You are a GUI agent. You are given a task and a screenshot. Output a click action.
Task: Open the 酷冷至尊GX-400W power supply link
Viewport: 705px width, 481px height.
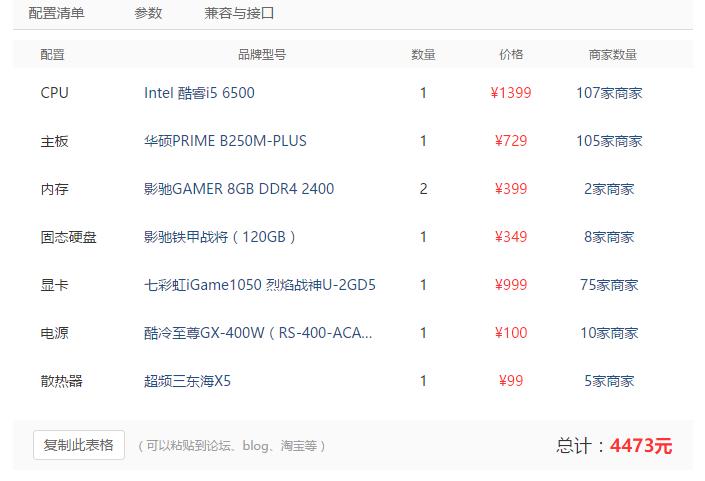click(x=258, y=333)
